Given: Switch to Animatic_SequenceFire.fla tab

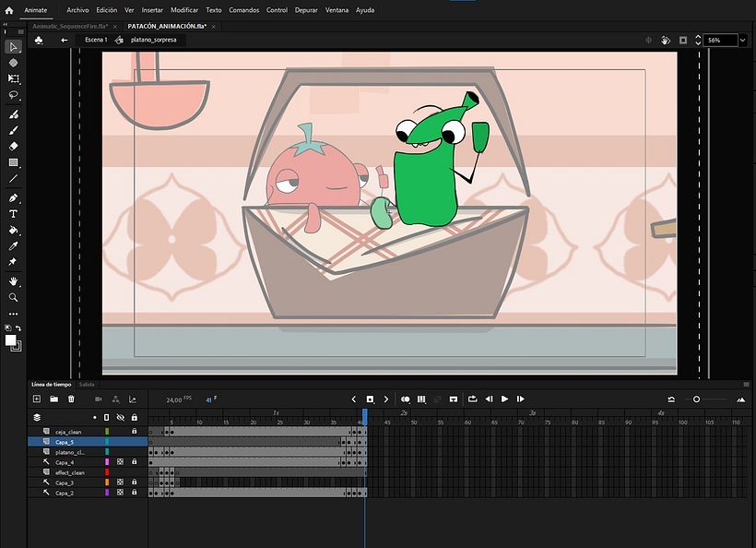Looking at the screenshot, I should (x=70, y=27).
